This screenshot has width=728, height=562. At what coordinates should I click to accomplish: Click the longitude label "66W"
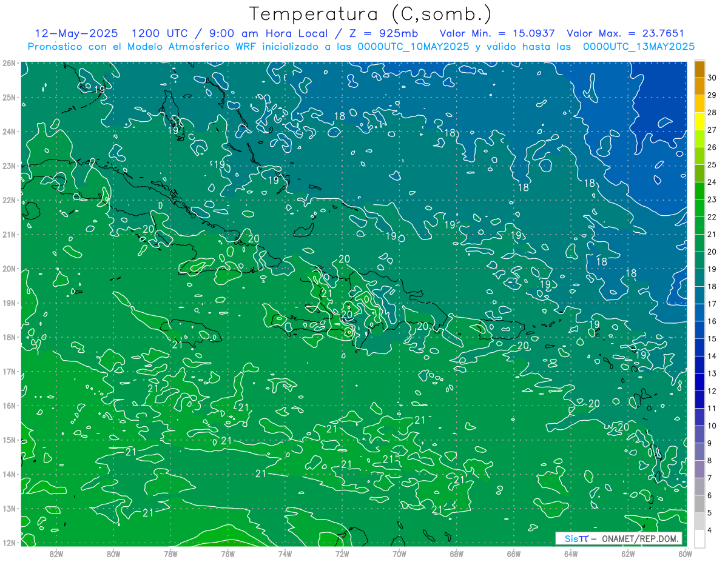pyautogui.click(x=514, y=554)
